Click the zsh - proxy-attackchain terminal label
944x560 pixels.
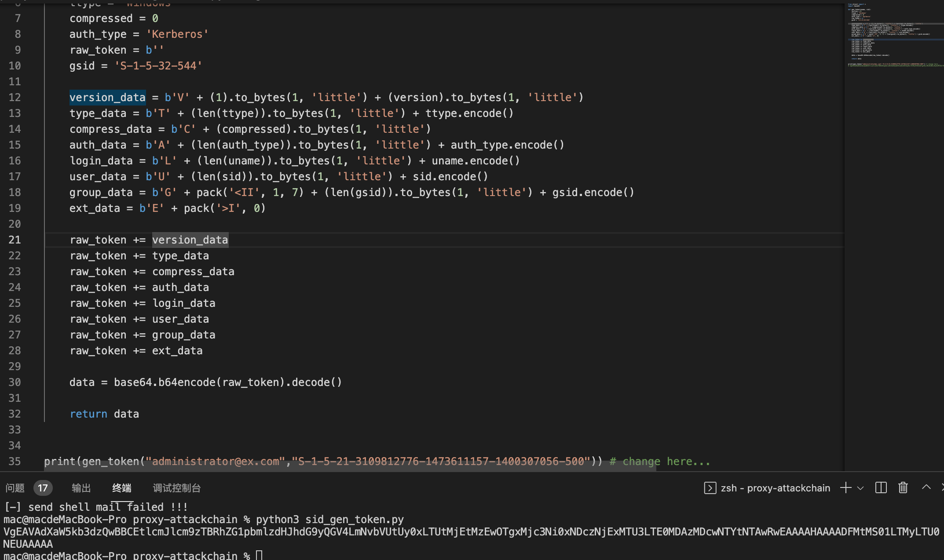tap(775, 488)
